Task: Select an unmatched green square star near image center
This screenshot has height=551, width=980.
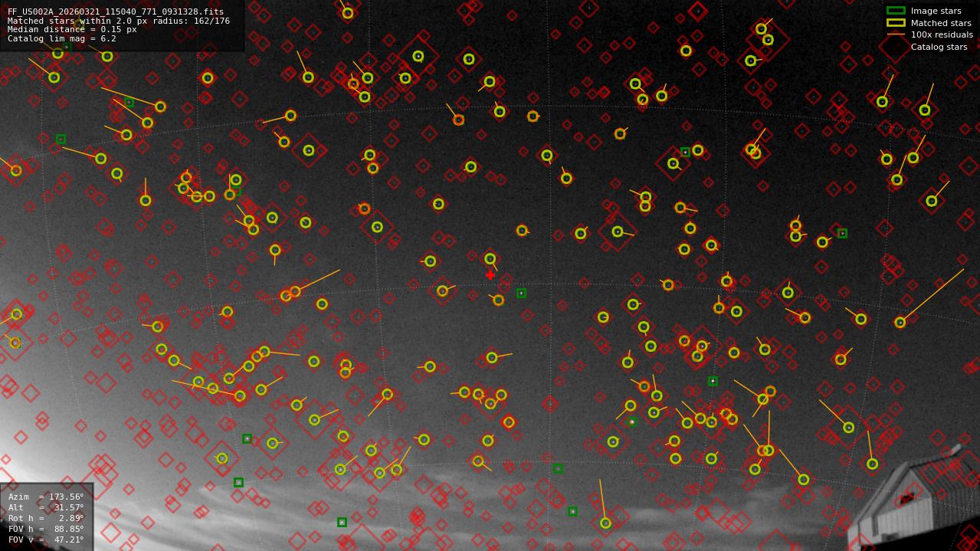Action: coord(522,293)
